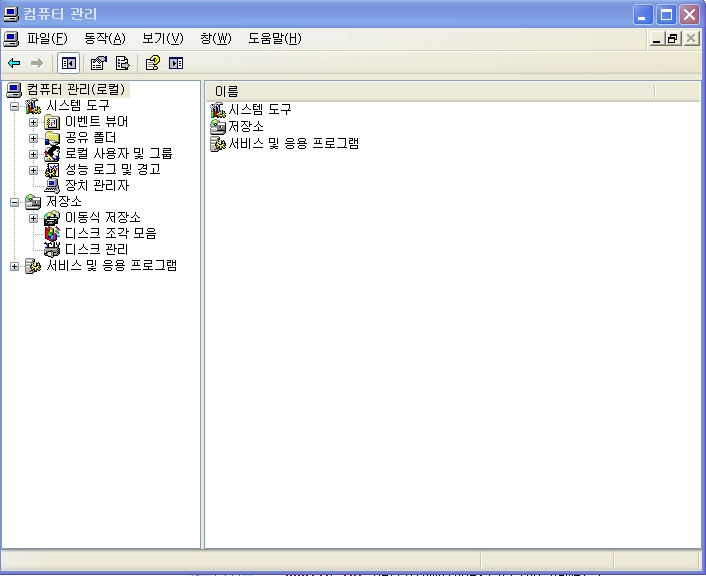The image size is (706, 576).
Task: Click the 공유 폴더 folder icon
Action: pos(52,138)
